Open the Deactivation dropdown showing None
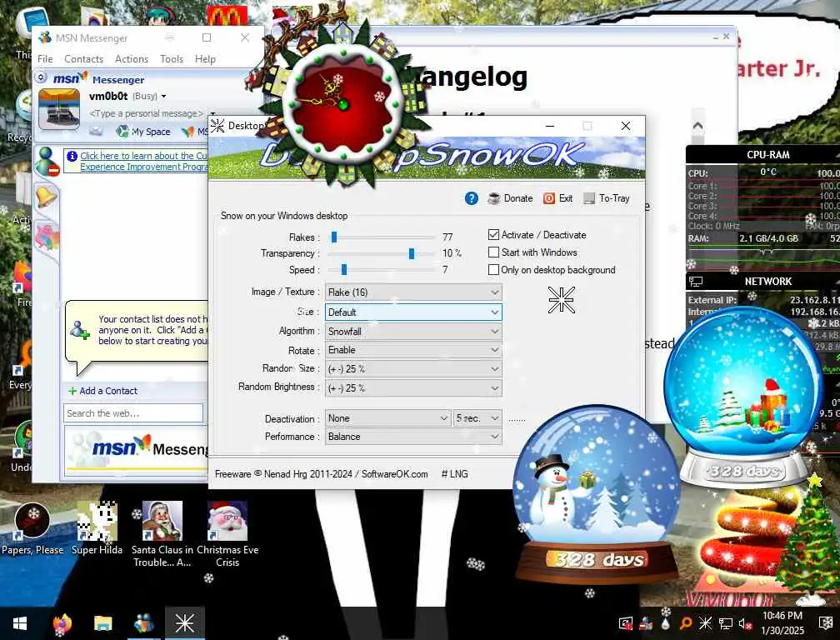 pyautogui.click(x=387, y=417)
